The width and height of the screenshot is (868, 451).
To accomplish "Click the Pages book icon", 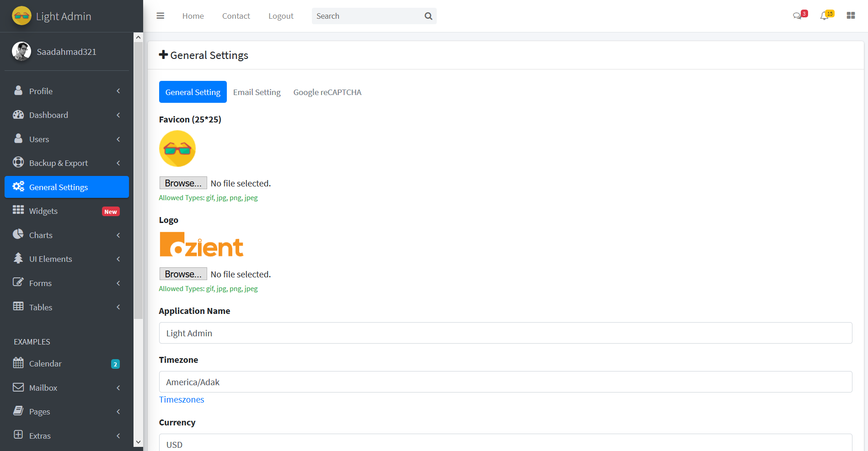I will [x=18, y=411].
